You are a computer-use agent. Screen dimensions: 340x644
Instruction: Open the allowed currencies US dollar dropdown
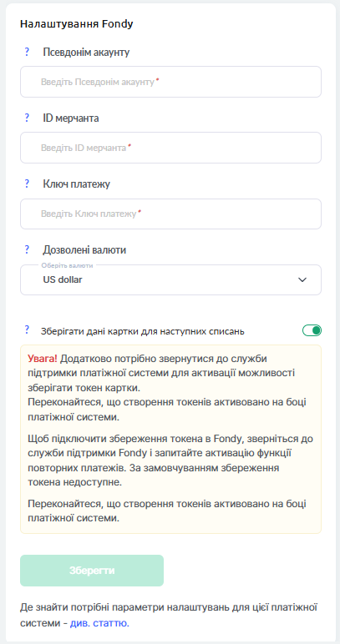click(x=170, y=279)
